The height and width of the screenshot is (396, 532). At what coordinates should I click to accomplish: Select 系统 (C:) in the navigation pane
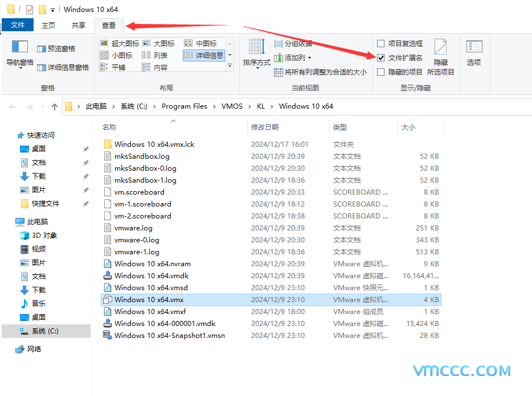[x=46, y=331]
